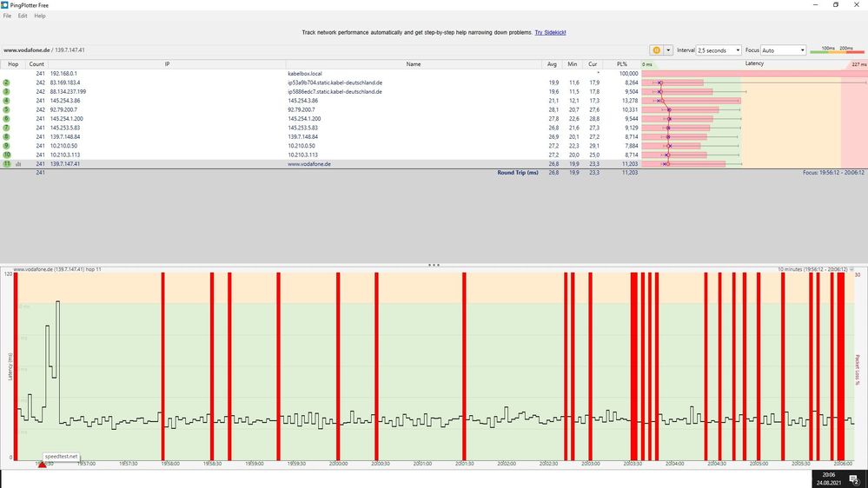The height and width of the screenshot is (488, 868).
Task: Click the Latency graph column header
Action: pos(754,64)
